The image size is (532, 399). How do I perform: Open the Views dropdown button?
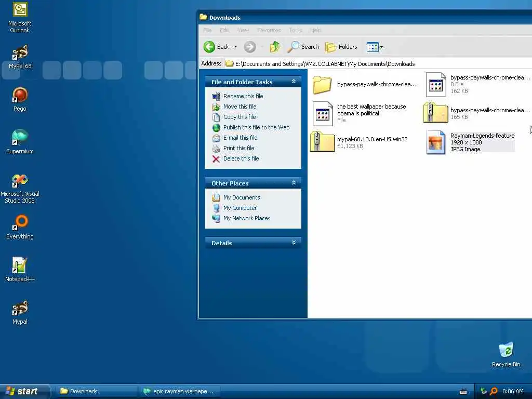pyautogui.click(x=375, y=47)
